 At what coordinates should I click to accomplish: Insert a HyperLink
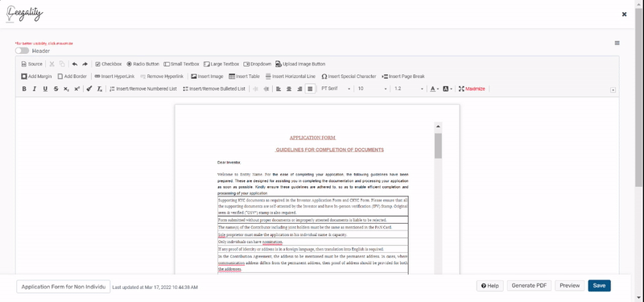pos(114,77)
